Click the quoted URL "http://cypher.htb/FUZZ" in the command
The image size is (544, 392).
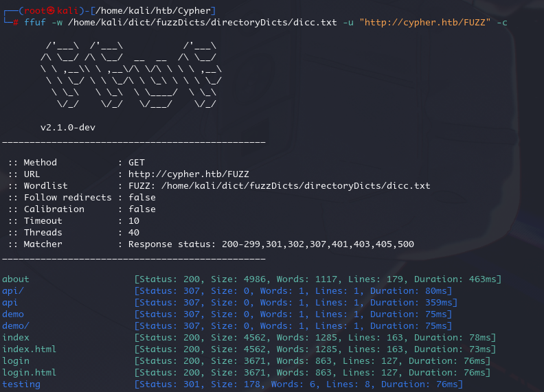click(425, 23)
